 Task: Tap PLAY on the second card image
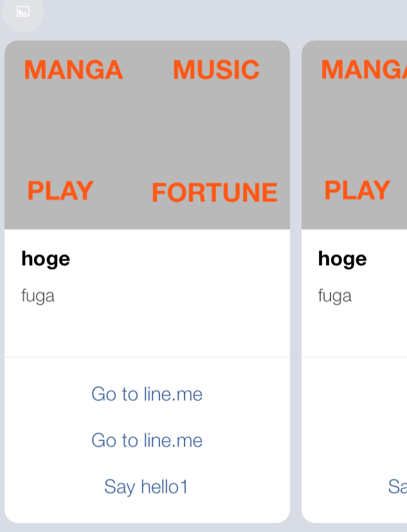(x=357, y=190)
